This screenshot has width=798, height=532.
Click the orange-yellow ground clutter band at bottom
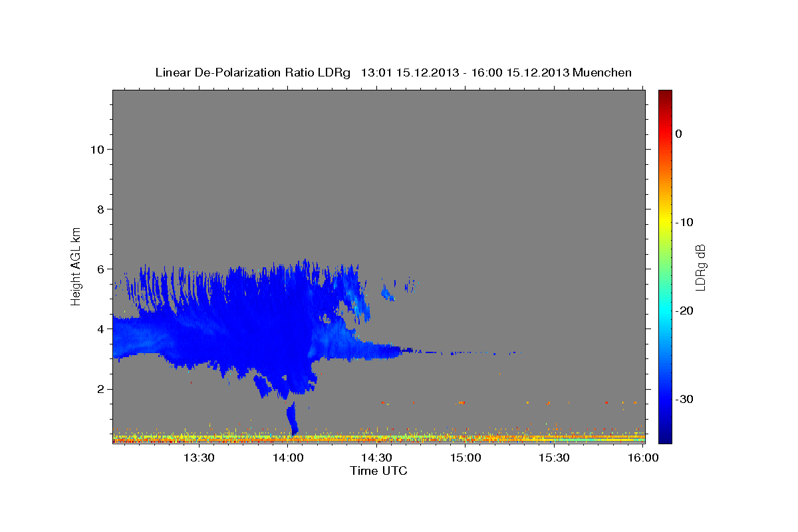click(378, 438)
